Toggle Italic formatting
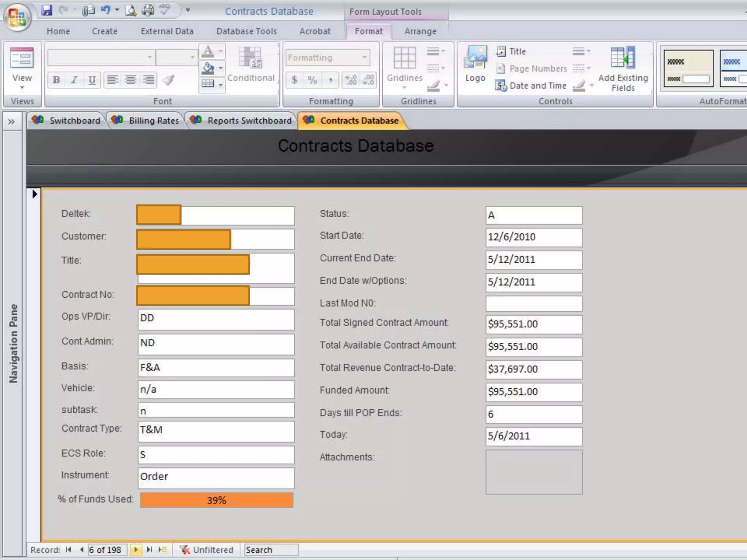This screenshot has width=747, height=560. click(x=74, y=80)
